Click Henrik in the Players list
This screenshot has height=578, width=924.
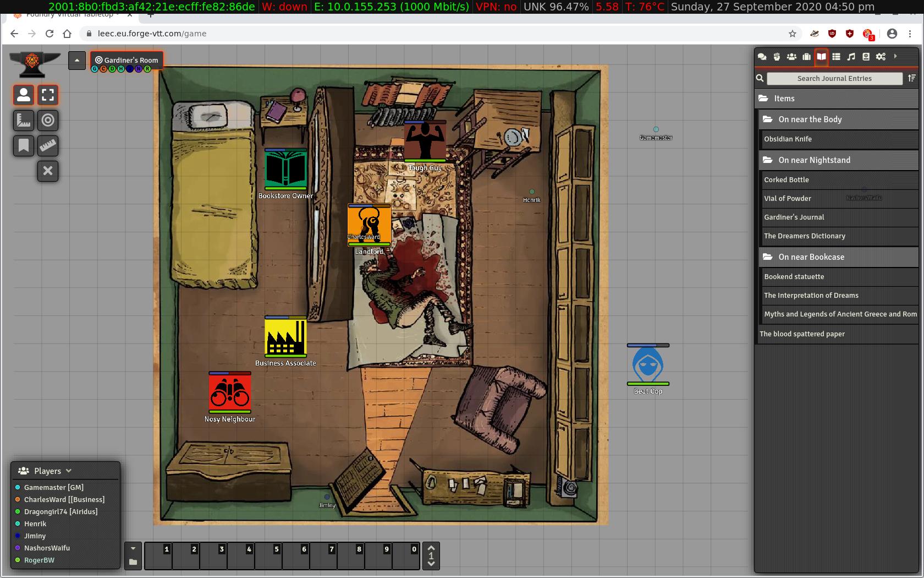(35, 524)
